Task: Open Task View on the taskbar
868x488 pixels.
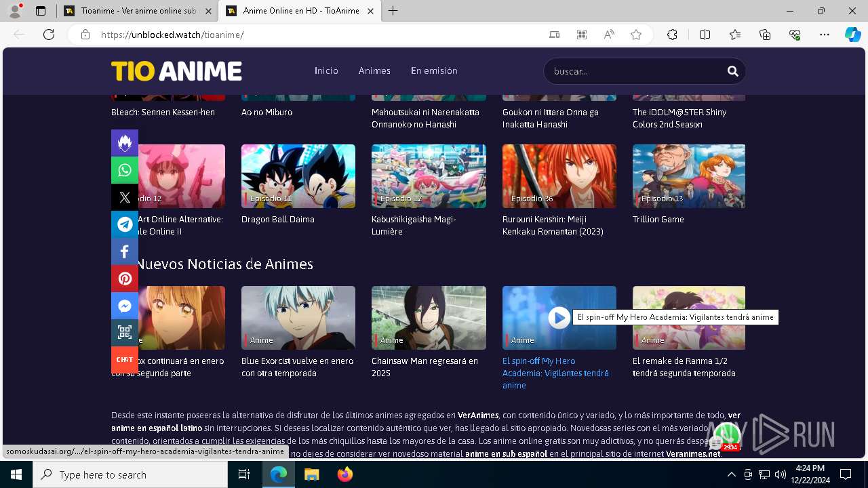Action: click(x=245, y=475)
